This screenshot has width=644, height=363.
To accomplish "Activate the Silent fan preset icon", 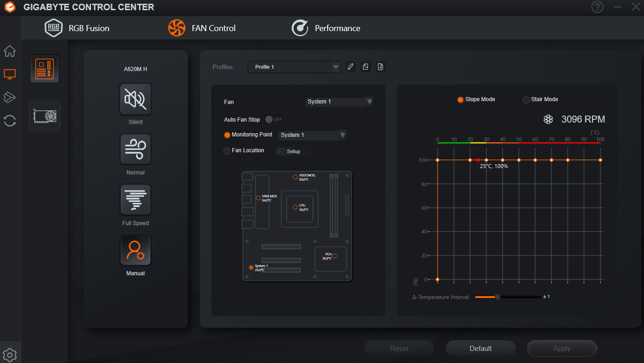I will (136, 99).
